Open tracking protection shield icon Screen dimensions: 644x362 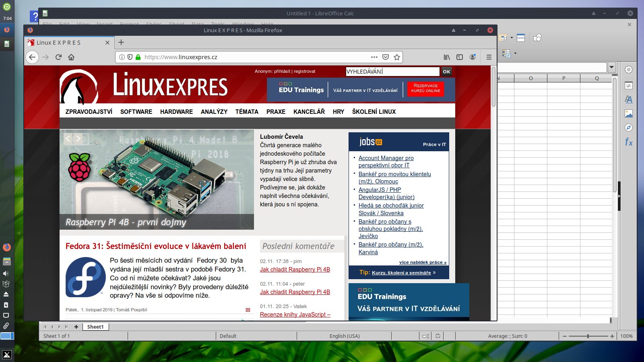pyautogui.click(x=130, y=57)
